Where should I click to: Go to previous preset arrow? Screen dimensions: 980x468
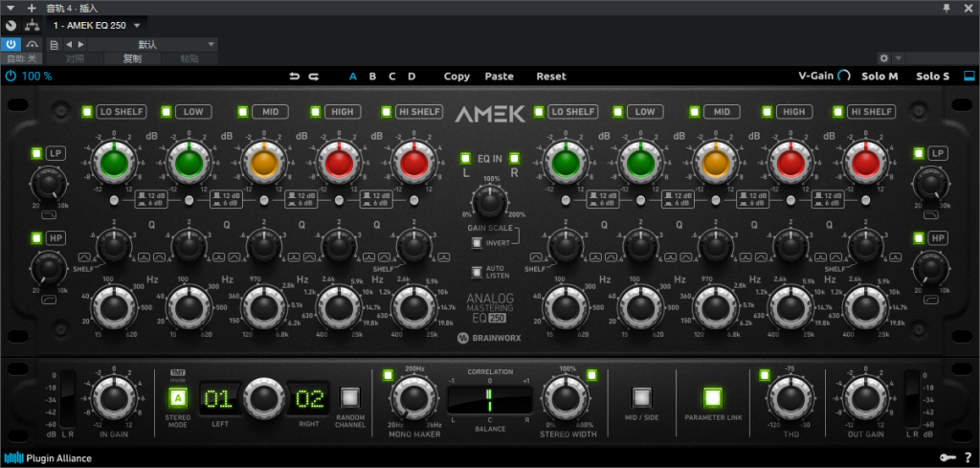[69, 44]
